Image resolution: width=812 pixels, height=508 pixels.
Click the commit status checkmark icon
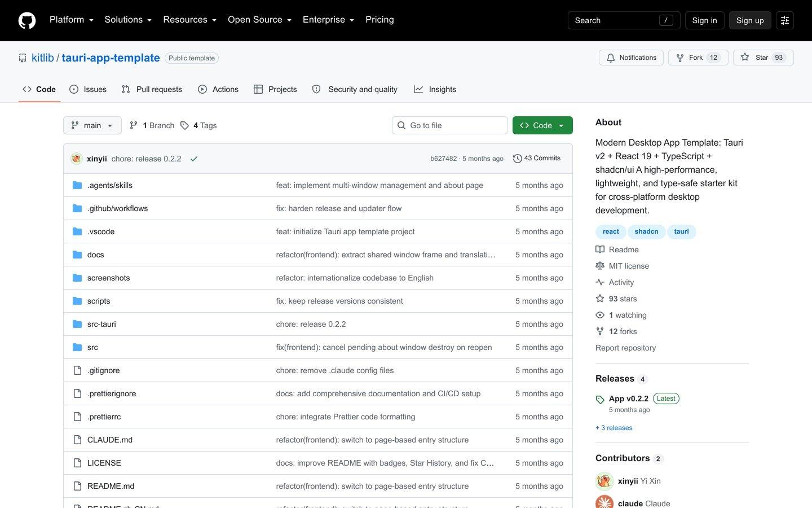click(x=194, y=159)
